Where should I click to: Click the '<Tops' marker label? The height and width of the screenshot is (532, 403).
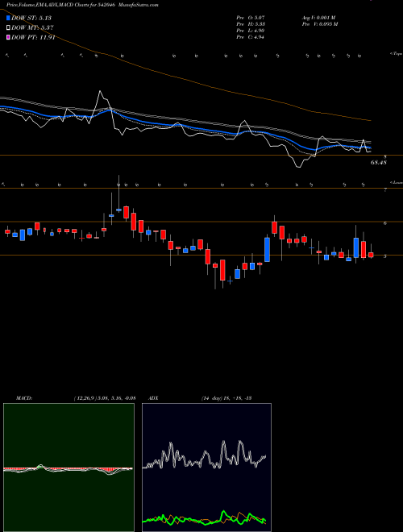click(x=396, y=54)
